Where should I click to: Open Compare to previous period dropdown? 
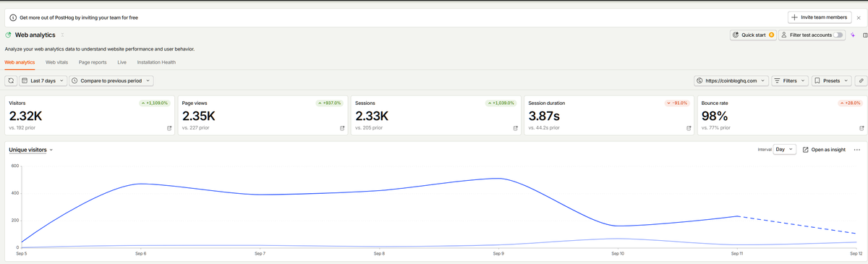click(x=111, y=81)
